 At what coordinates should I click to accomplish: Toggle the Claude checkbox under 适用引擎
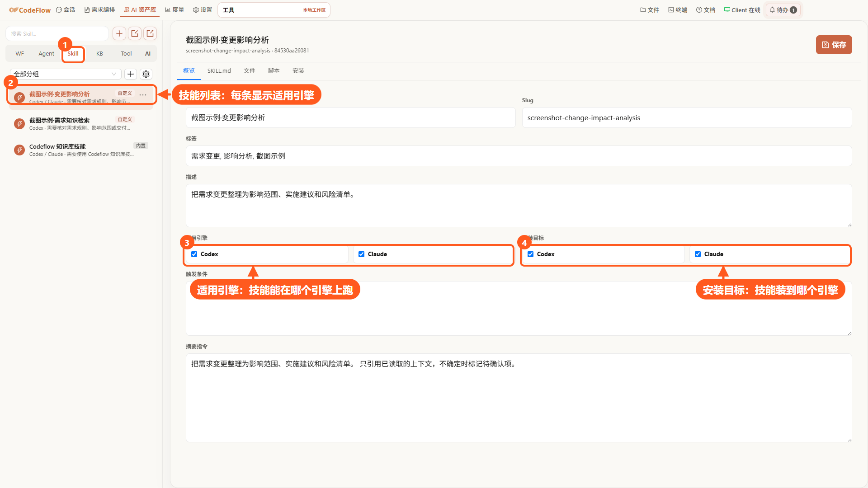(362, 254)
